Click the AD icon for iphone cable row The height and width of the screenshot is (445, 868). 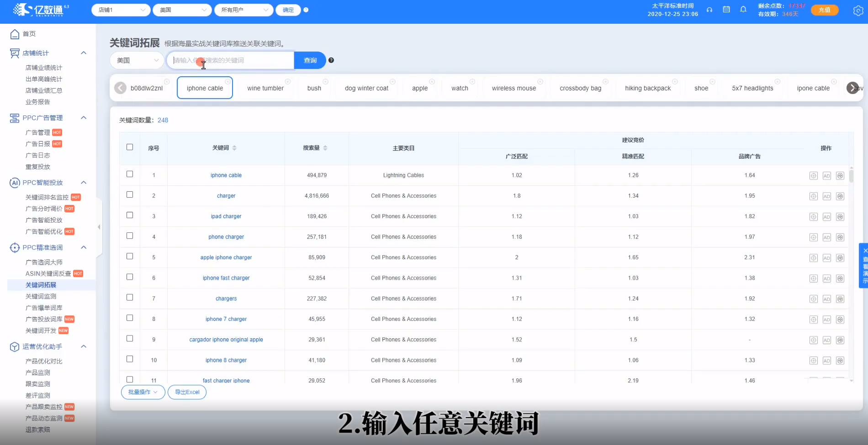(x=827, y=176)
